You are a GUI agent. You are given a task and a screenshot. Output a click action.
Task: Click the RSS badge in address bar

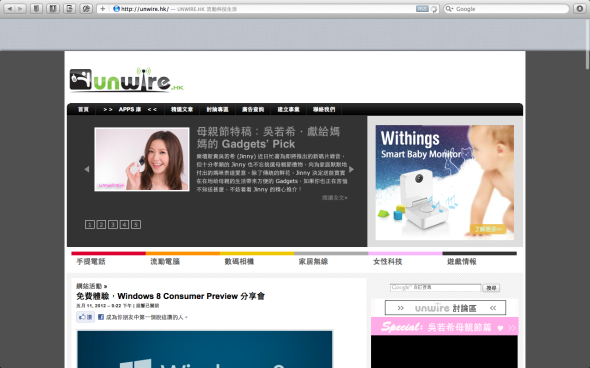[x=422, y=9]
